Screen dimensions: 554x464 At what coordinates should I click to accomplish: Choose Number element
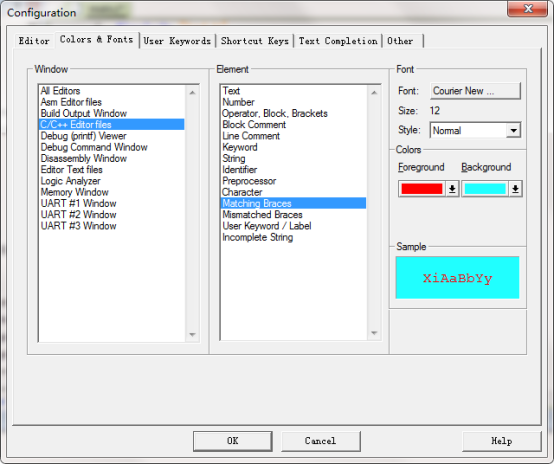click(293, 102)
